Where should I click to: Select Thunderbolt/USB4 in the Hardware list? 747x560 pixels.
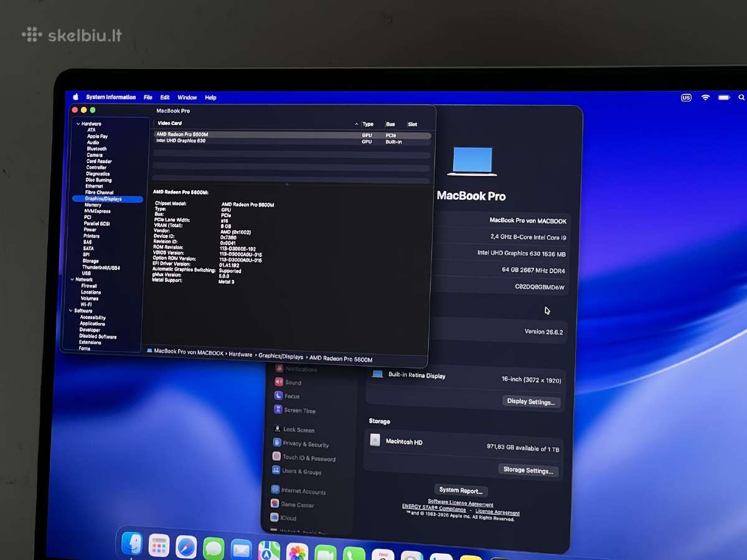(101, 268)
